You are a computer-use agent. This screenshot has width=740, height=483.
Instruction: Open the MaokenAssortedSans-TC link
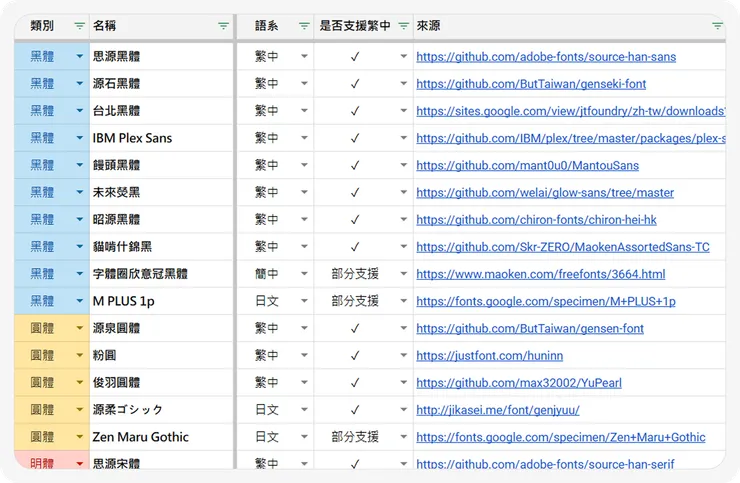point(563,246)
